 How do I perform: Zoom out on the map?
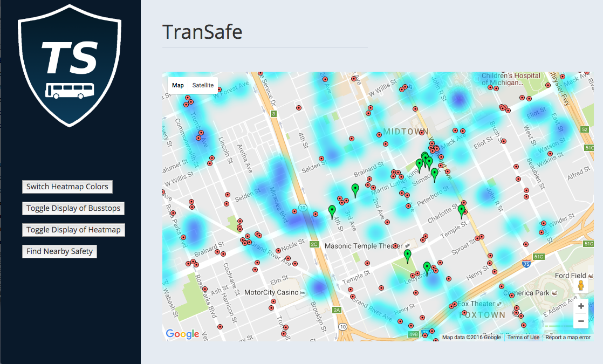(581, 321)
